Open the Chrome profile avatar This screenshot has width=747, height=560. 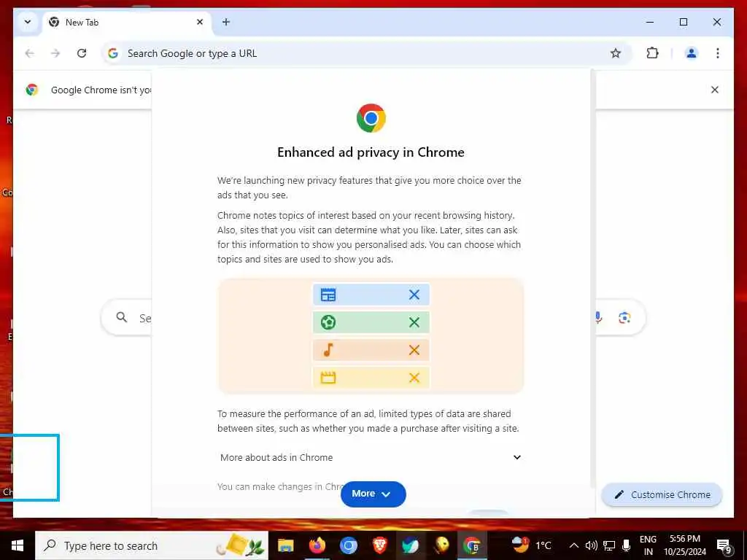tap(692, 53)
